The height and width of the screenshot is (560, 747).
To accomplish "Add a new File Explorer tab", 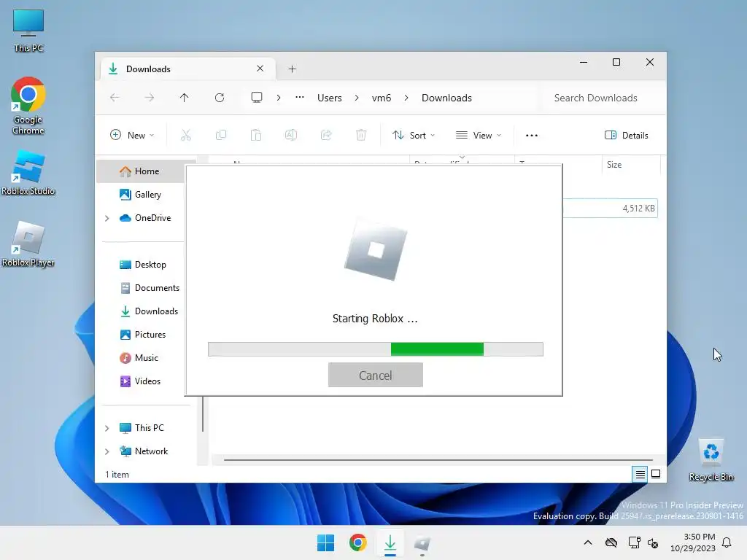I will [293, 69].
